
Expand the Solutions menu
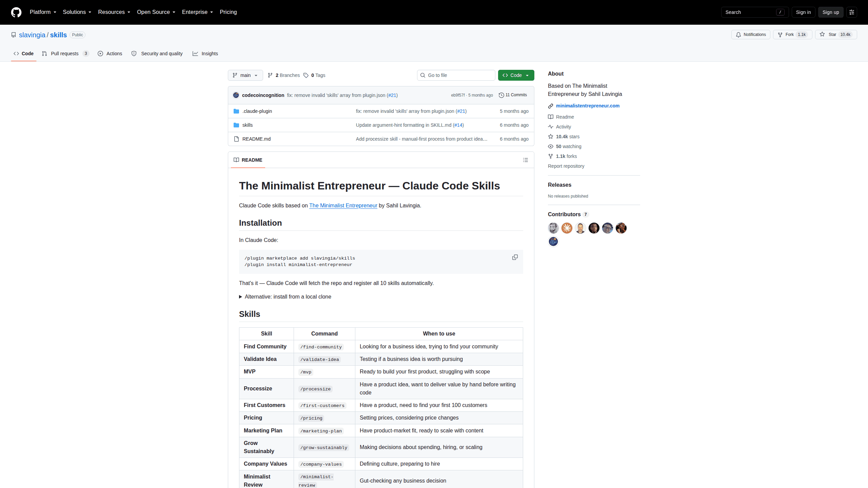[77, 12]
